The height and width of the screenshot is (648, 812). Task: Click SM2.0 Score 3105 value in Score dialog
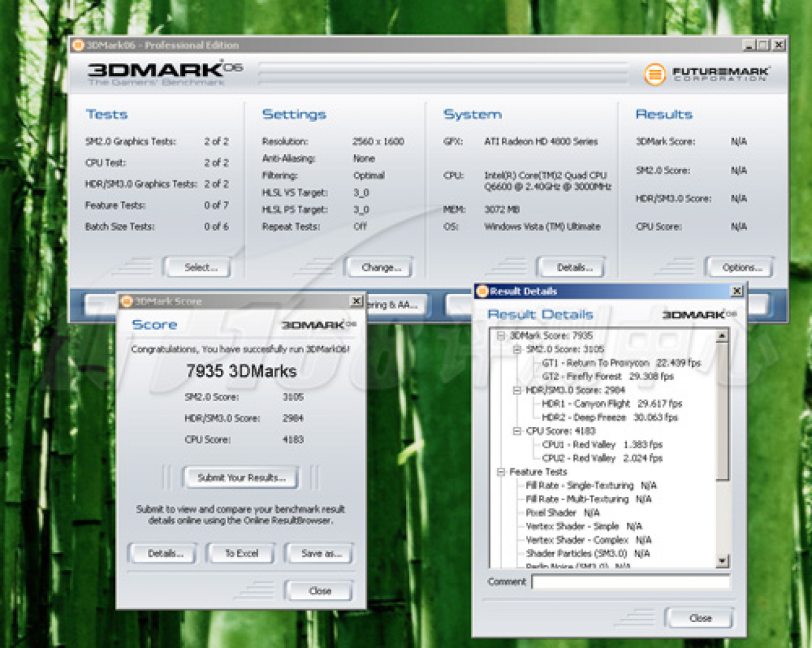click(293, 397)
